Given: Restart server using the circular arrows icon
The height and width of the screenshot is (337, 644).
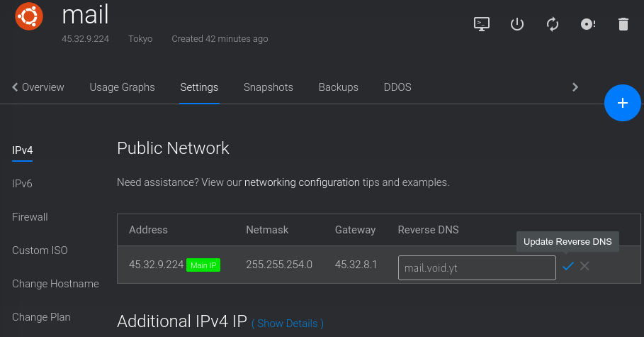Looking at the screenshot, I should click(553, 24).
